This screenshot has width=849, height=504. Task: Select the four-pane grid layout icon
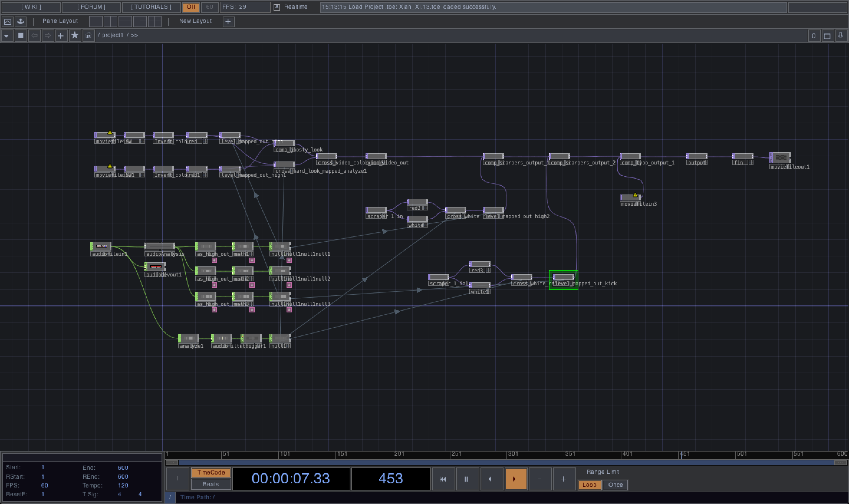[154, 22]
